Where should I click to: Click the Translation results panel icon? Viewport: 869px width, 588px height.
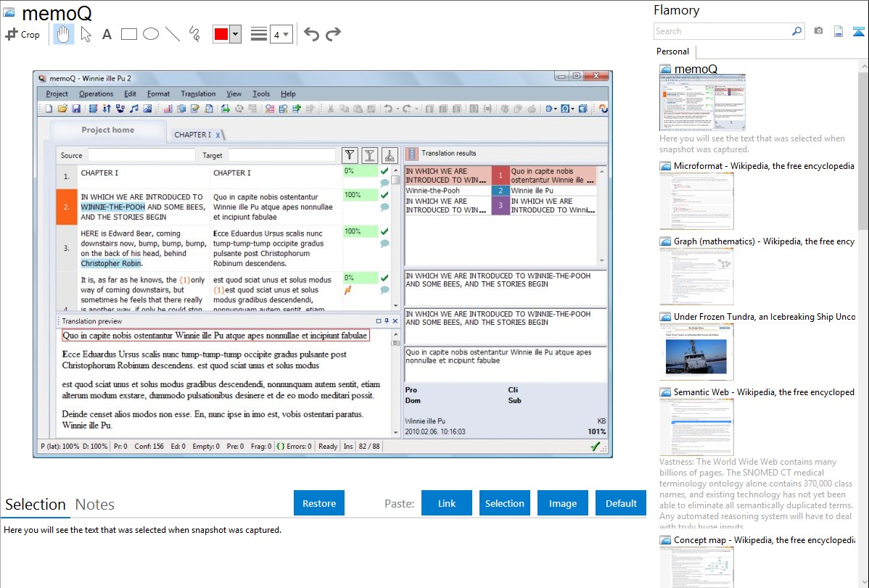click(x=412, y=154)
